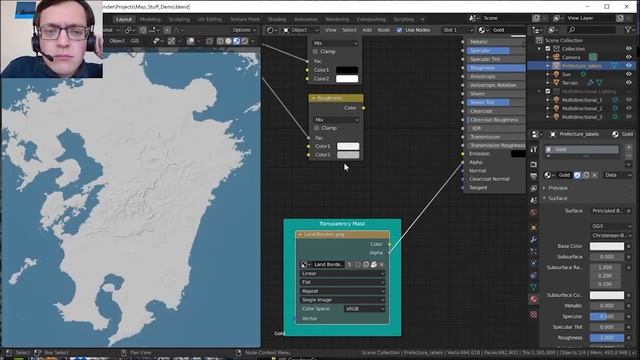Screen dimensions: 640x360
Task: Open the Tool properties tab icon
Action: tap(533, 149)
